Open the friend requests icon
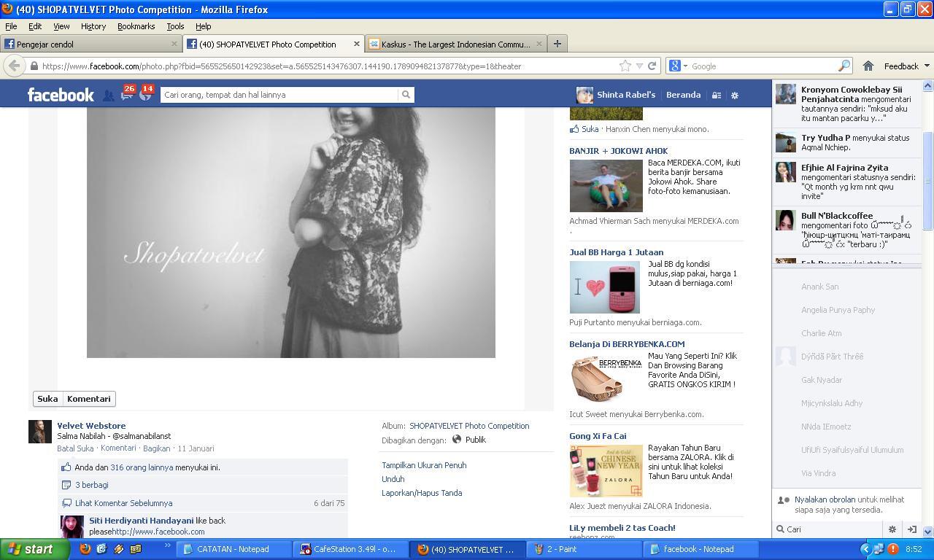This screenshot has width=934, height=560. (x=108, y=96)
